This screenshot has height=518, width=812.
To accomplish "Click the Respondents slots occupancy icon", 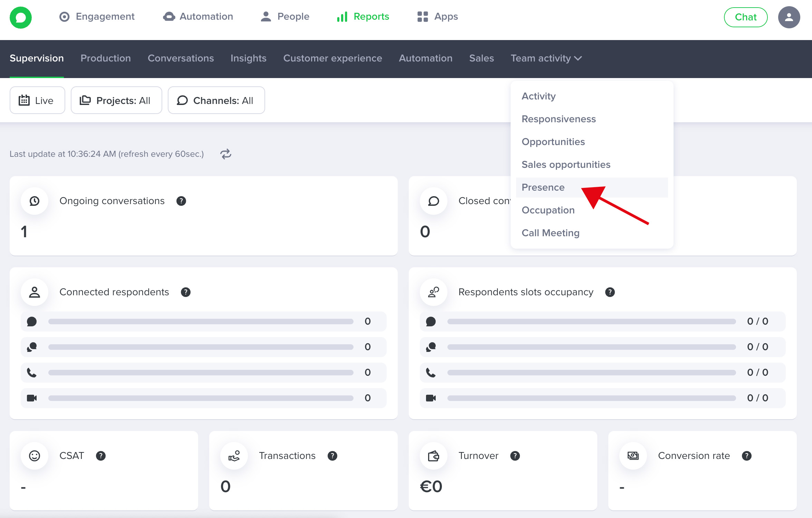I will click(x=434, y=292).
